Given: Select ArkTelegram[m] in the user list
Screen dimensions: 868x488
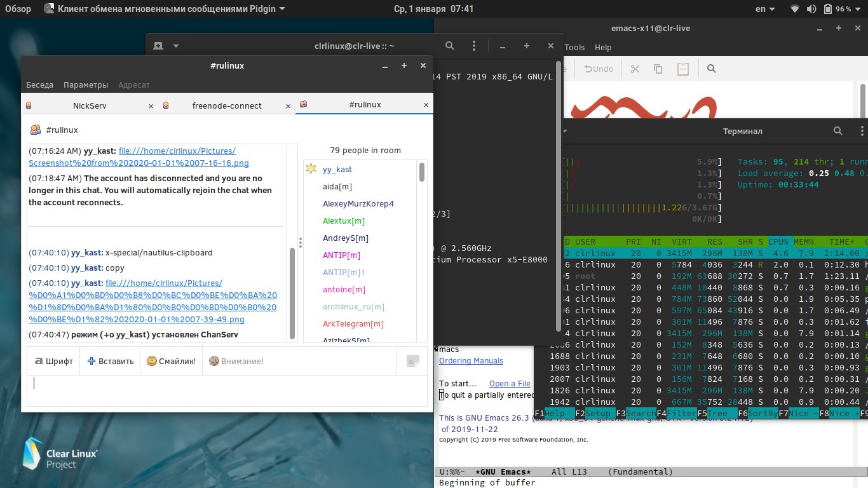Looking at the screenshot, I should coord(353,323).
